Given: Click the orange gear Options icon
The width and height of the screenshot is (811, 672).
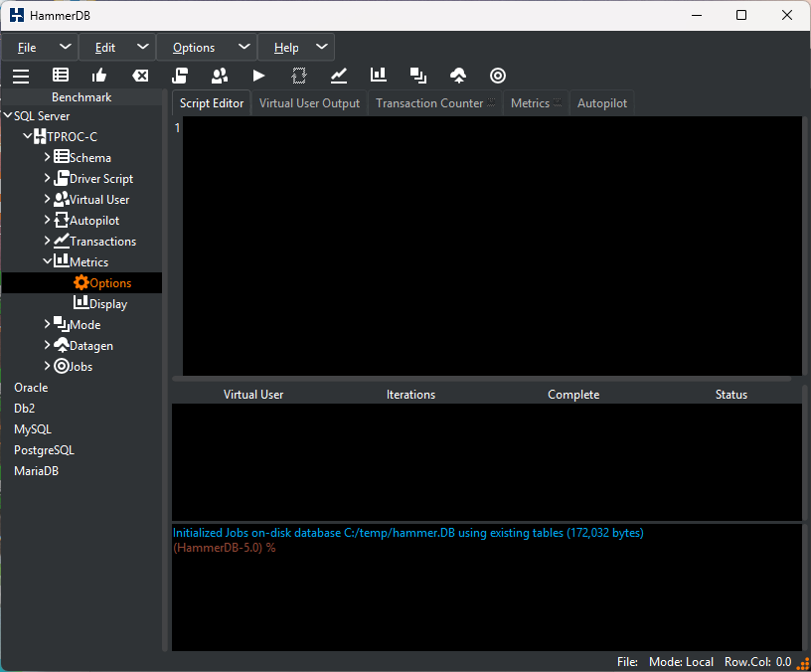Looking at the screenshot, I should pos(81,282).
